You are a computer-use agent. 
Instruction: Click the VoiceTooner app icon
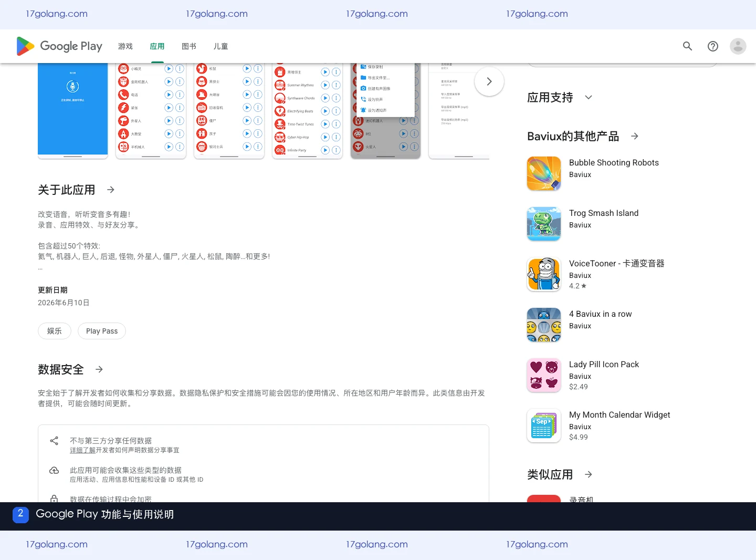pyautogui.click(x=544, y=274)
